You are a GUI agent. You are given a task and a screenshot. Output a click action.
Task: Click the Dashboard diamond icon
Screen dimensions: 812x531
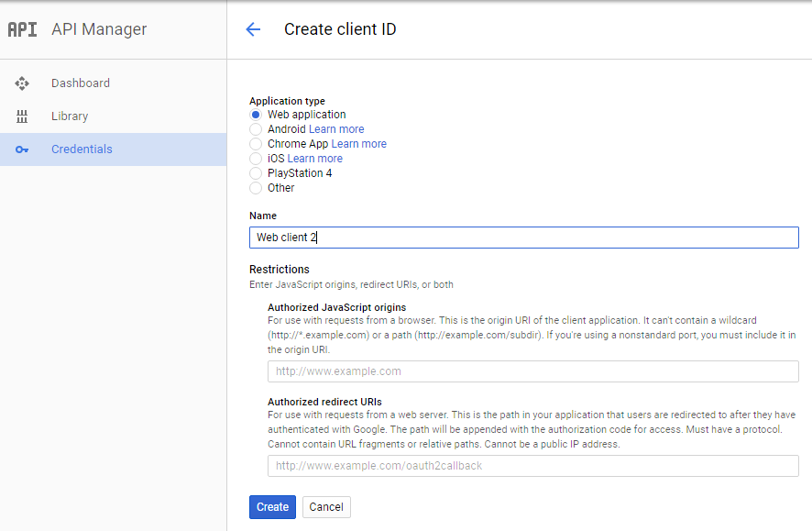(22, 83)
